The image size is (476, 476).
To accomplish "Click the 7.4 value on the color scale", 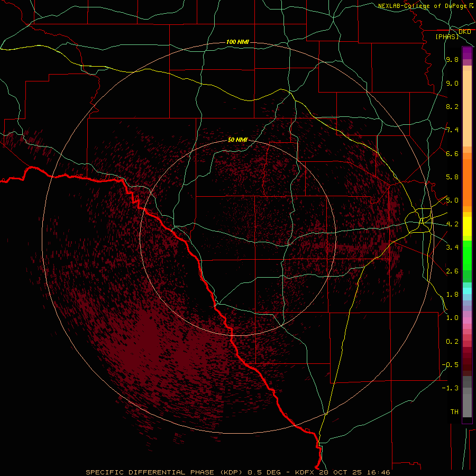I will coord(452,130).
